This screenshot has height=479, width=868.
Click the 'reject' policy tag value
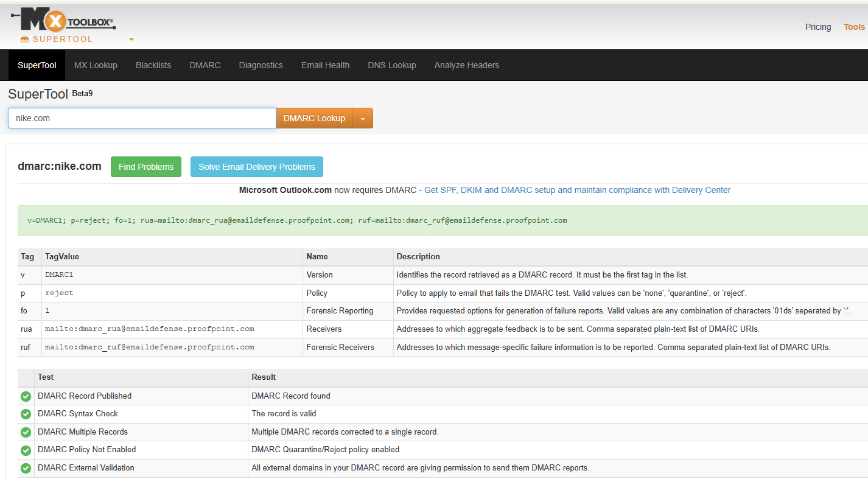[x=59, y=293]
